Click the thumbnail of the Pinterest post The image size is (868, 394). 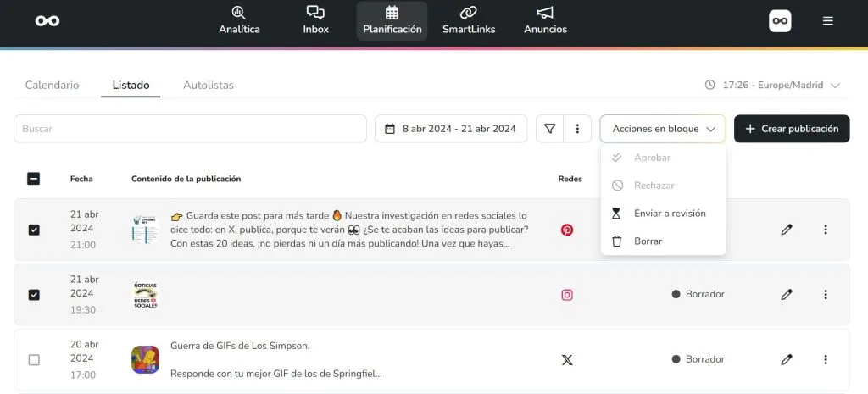point(145,230)
